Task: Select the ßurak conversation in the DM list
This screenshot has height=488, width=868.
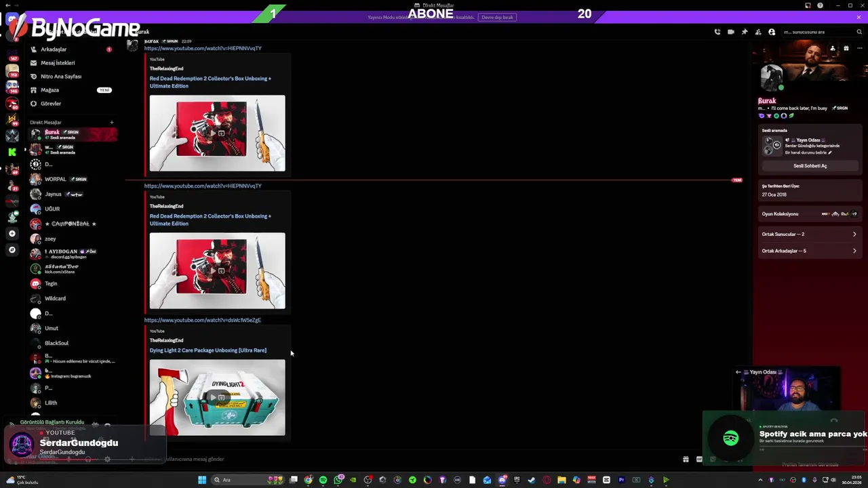Action: (x=71, y=134)
